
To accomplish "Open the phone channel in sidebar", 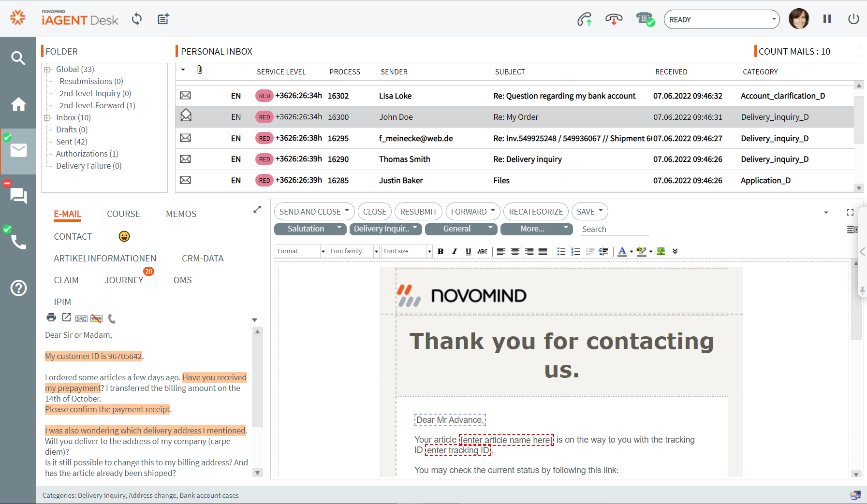I will pos(18,242).
